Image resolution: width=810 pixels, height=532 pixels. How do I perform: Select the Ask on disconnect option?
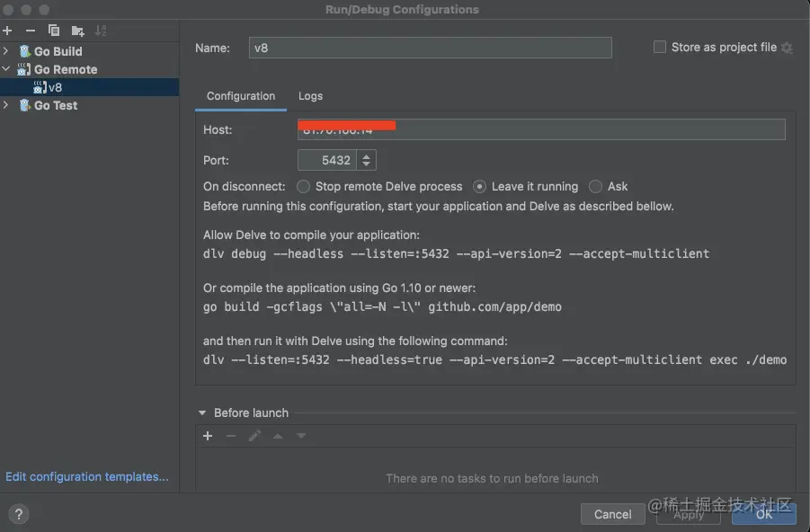[595, 186]
